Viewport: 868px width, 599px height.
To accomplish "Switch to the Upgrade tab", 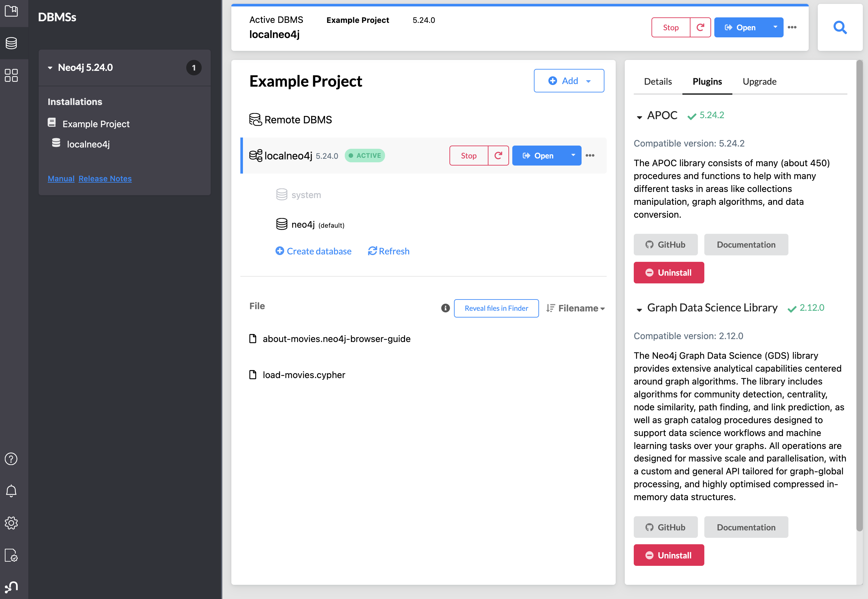I will [759, 81].
